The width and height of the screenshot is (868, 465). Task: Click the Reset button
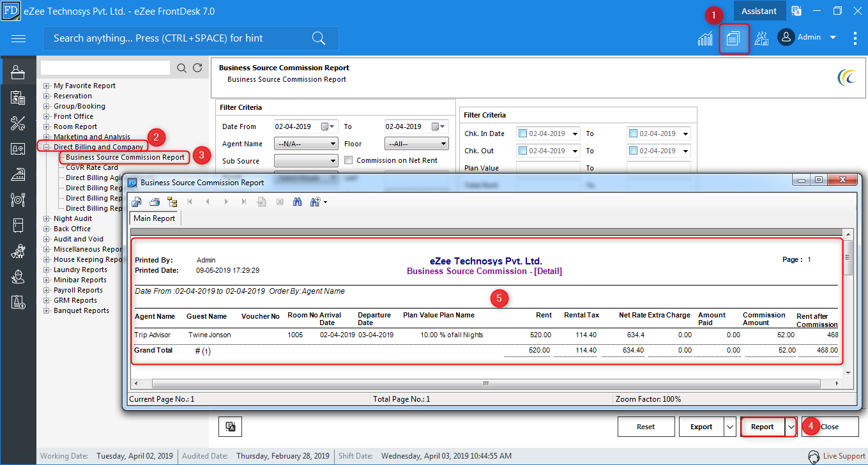tap(646, 427)
